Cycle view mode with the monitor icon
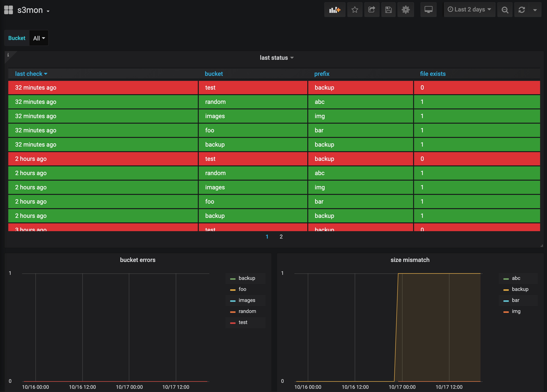 (428, 10)
